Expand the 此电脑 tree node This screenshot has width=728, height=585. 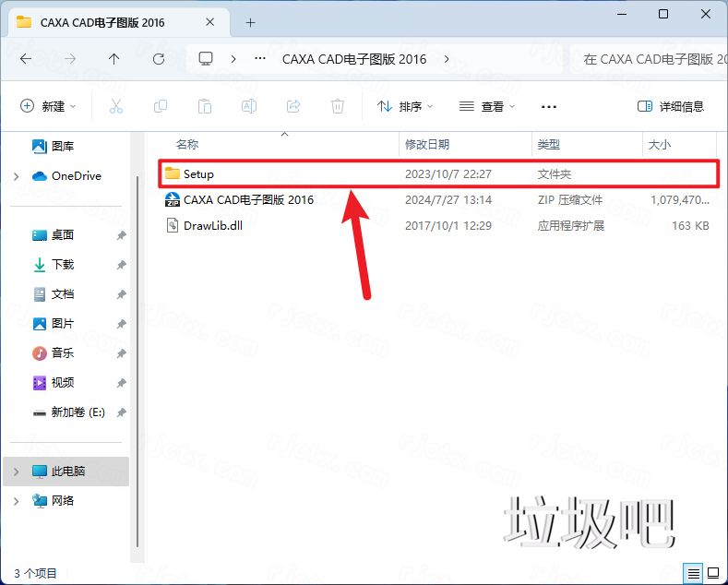17,472
